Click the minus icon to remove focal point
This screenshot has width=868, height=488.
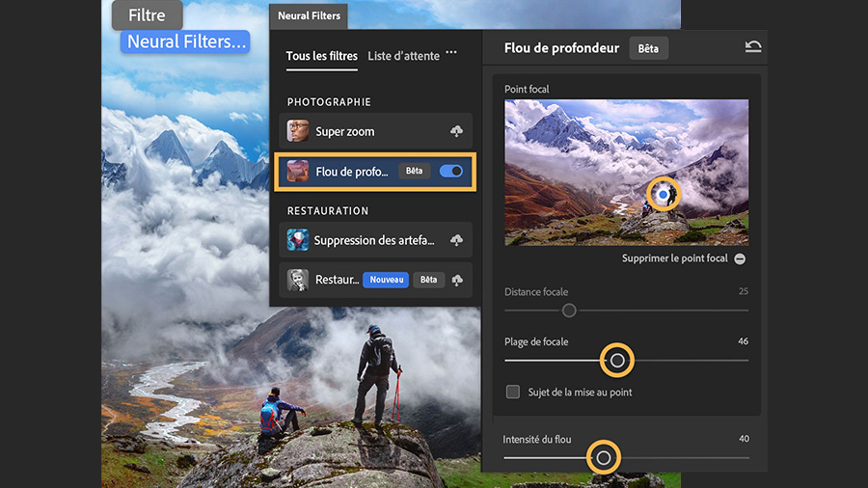740,258
